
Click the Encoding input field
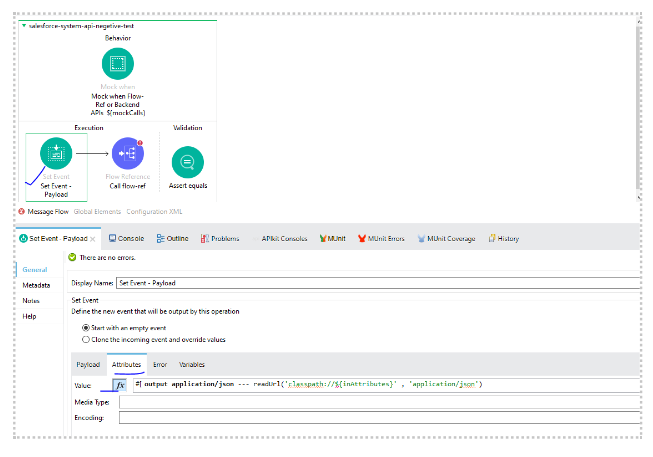380,417
